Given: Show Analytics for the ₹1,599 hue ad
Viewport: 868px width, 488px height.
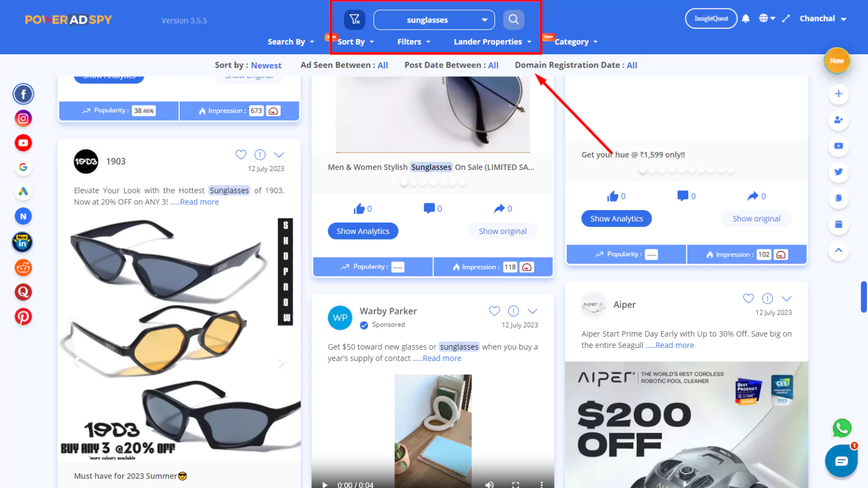Looking at the screenshot, I should 617,219.
